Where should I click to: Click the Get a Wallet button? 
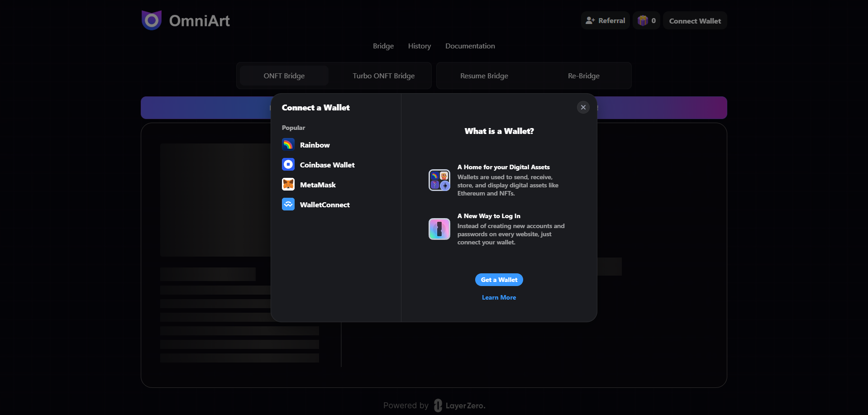499,280
